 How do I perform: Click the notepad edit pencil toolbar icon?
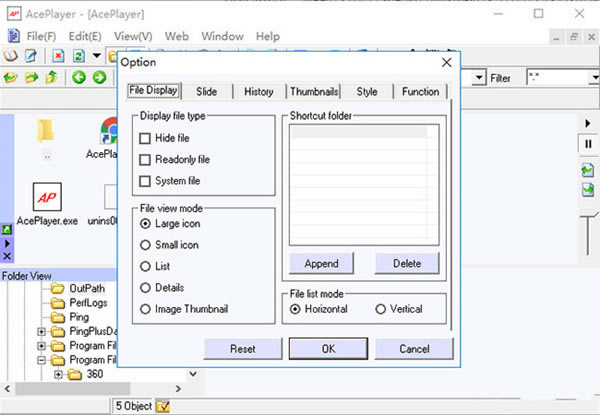point(31,56)
